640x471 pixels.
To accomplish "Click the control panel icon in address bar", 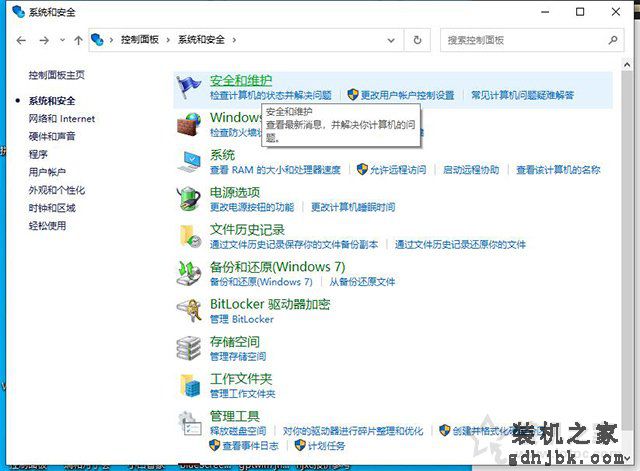I will (x=97, y=40).
